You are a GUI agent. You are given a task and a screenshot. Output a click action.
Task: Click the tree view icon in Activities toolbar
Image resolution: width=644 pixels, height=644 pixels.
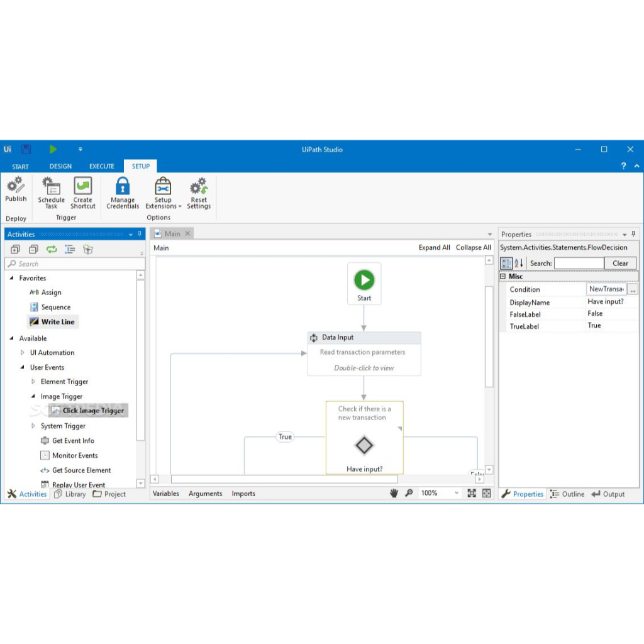(70, 249)
